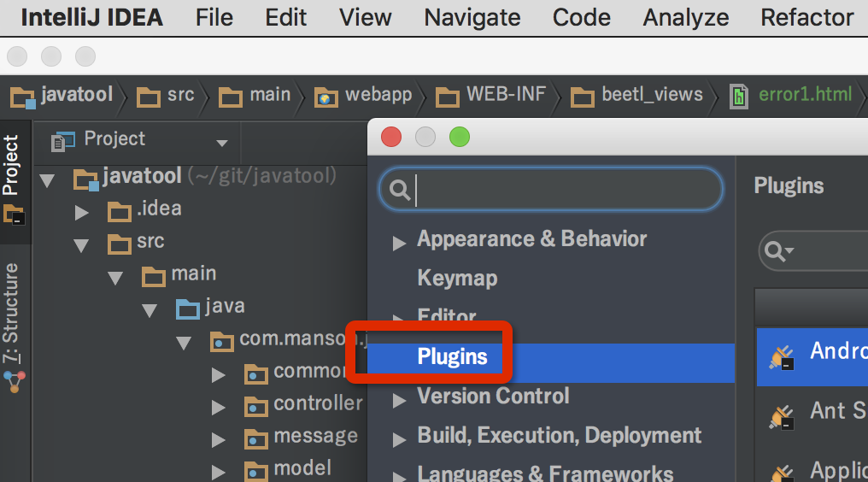Close the Settings dialog with red button
This screenshot has width=868, height=482.
[x=391, y=137]
